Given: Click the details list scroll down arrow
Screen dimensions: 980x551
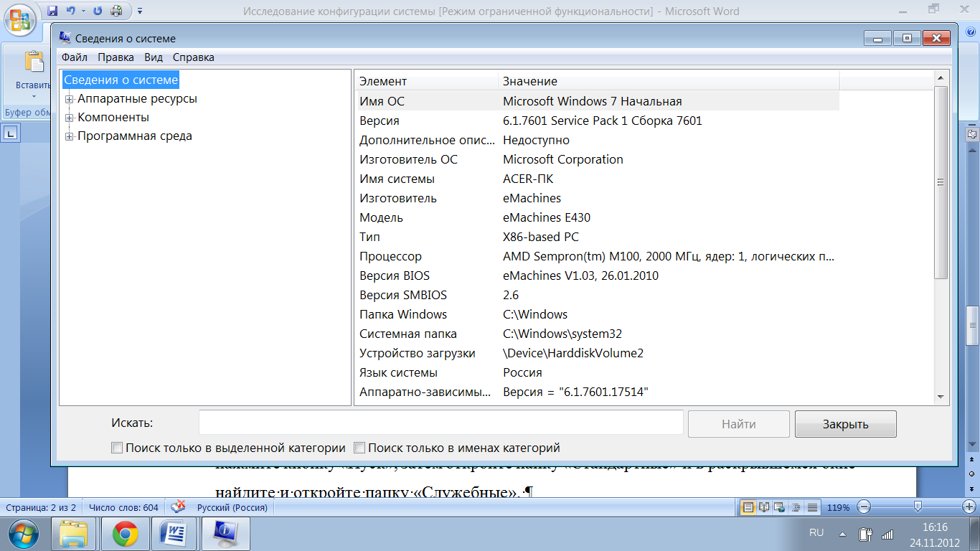Looking at the screenshot, I should pos(941,397).
